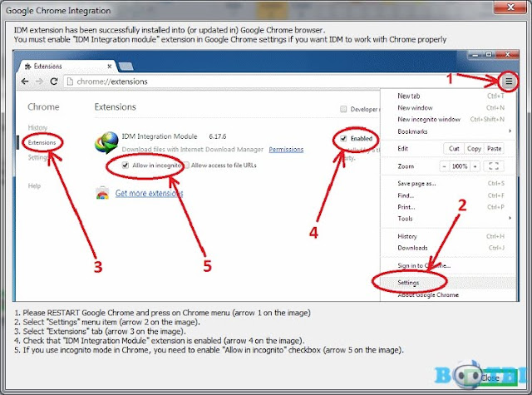The height and width of the screenshot is (395, 532).
Task: Choose Print... from the menu
Action: coord(448,207)
